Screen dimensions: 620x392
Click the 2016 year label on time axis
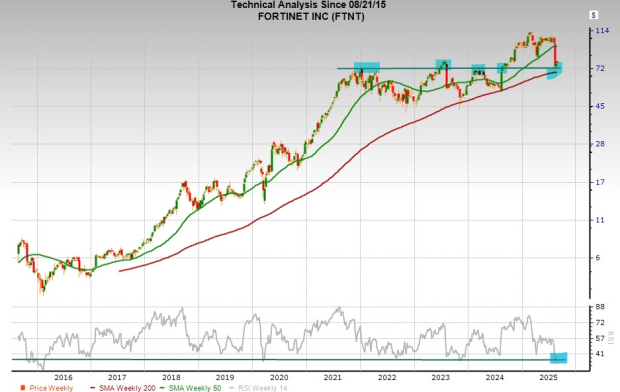pos(63,377)
